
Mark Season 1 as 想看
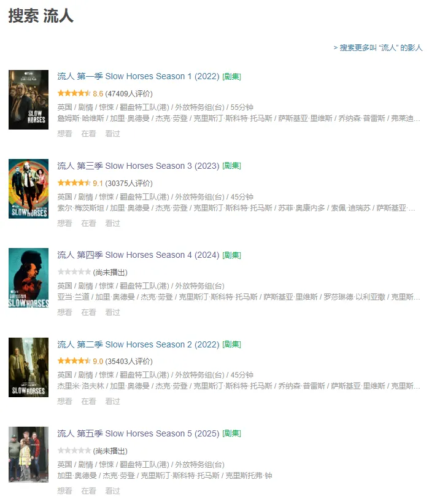[64, 134]
